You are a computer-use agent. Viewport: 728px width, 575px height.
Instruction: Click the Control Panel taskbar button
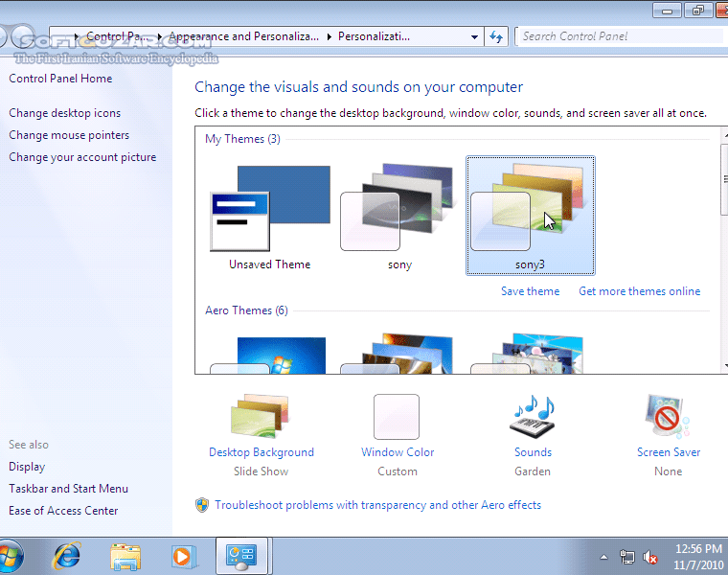(242, 556)
